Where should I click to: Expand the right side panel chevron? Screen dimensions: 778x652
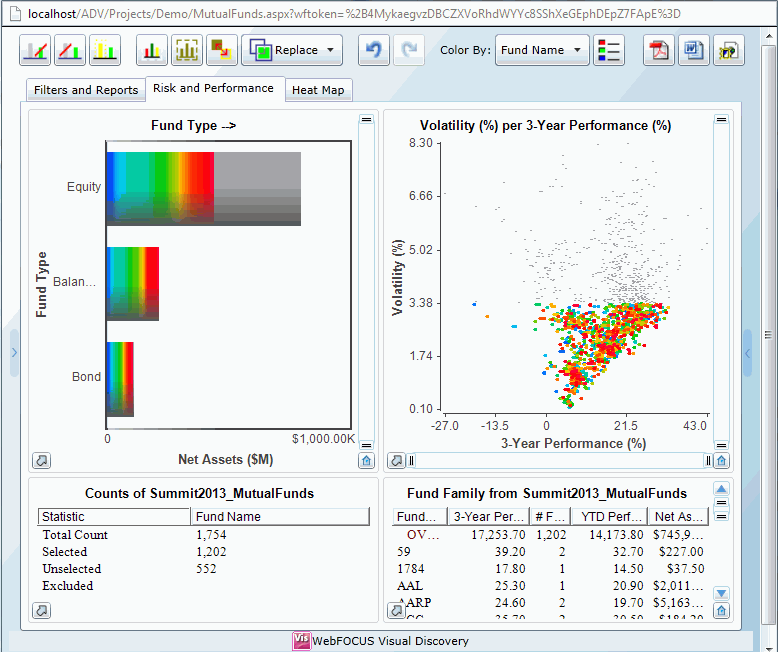point(747,353)
